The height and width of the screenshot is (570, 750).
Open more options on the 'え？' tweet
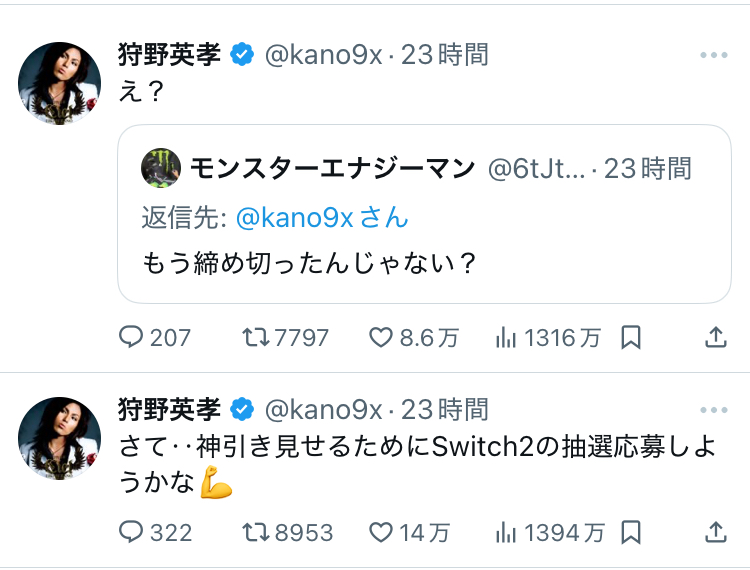pyautogui.click(x=714, y=55)
